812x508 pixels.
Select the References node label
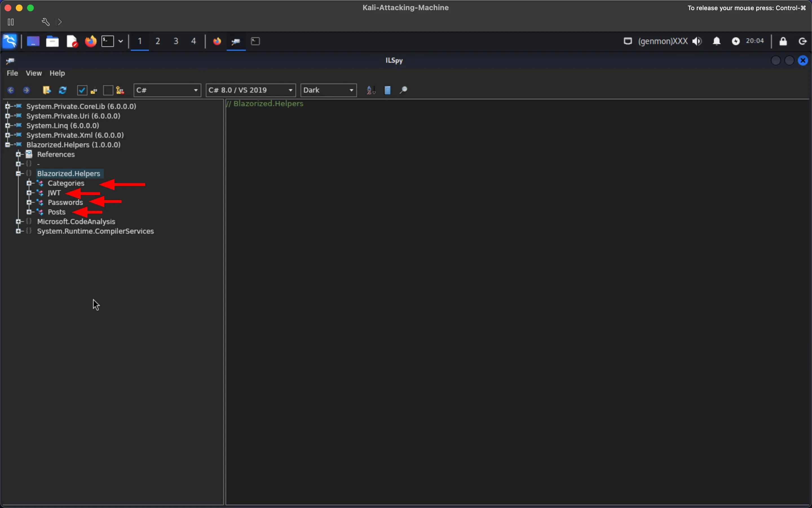(x=56, y=154)
